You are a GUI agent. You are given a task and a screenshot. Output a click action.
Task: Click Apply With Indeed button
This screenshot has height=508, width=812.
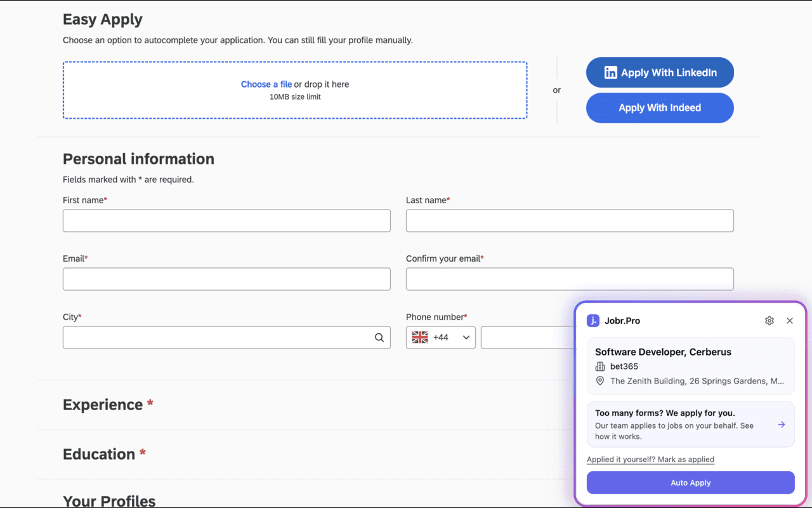pos(660,108)
